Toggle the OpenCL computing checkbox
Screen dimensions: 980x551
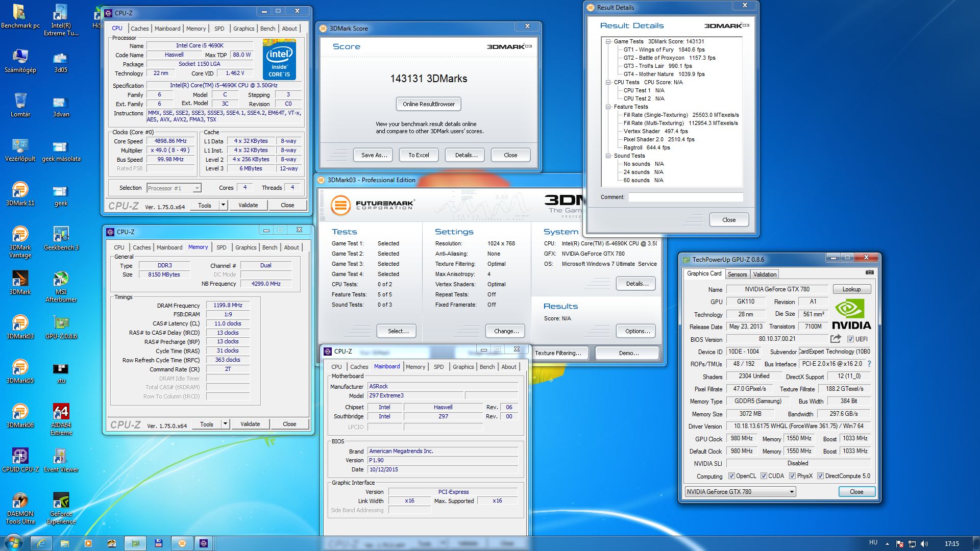(x=731, y=476)
